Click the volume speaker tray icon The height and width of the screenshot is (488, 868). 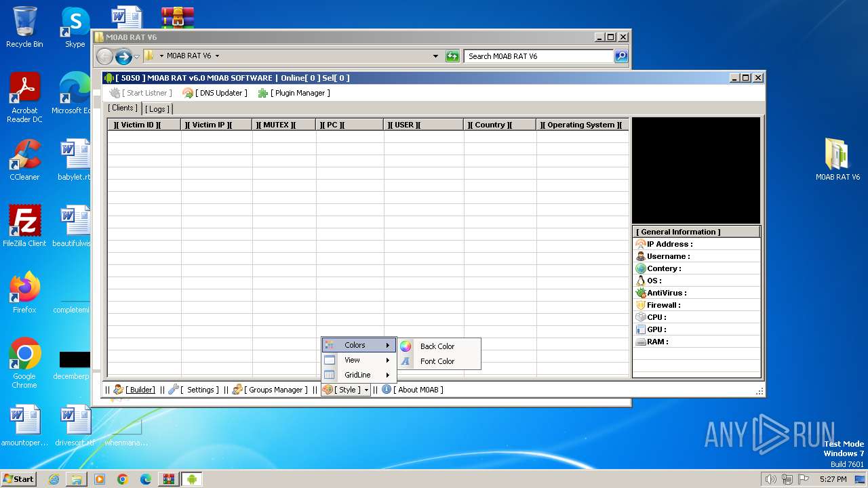pos(770,479)
